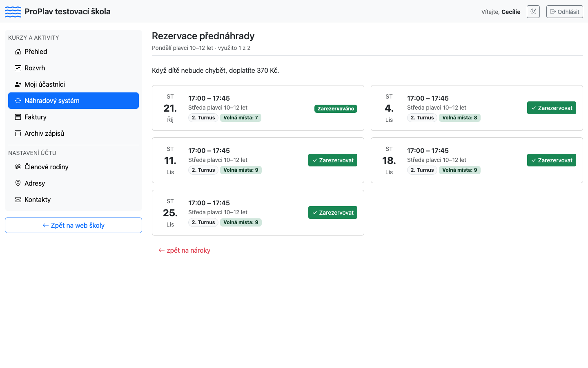Click the date 21. Říj on first card
Image resolution: width=588 pixels, height=368 pixels.
coord(170,108)
